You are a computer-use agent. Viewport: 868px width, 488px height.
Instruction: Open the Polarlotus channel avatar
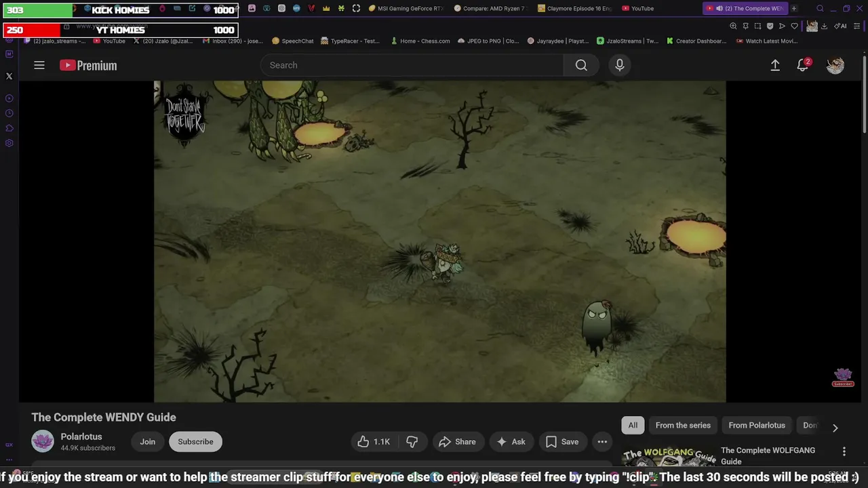click(x=43, y=441)
